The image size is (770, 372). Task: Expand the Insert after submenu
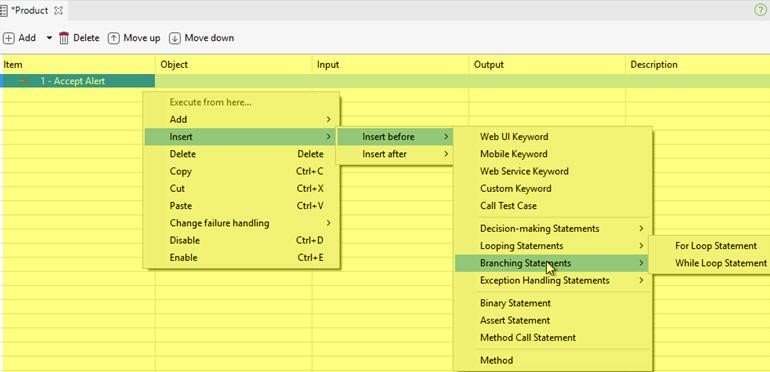coord(394,154)
